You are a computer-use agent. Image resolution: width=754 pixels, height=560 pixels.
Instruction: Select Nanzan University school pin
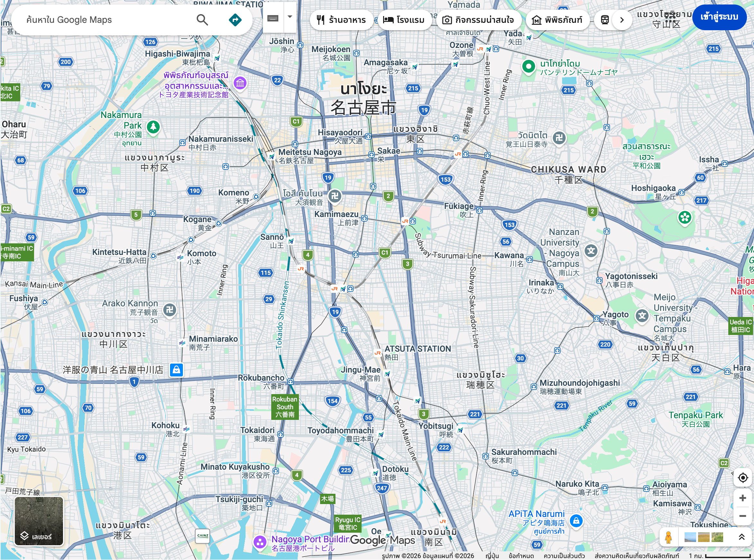(x=591, y=251)
